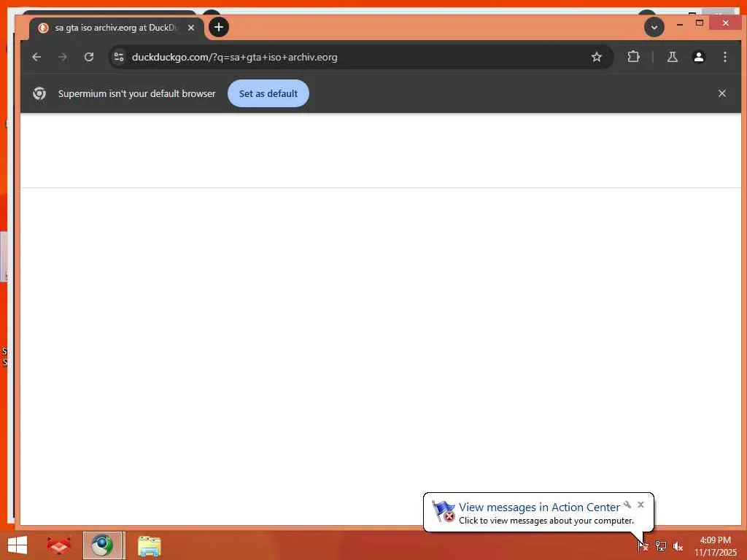
Task: Open a new tab with plus button
Action: 219,27
